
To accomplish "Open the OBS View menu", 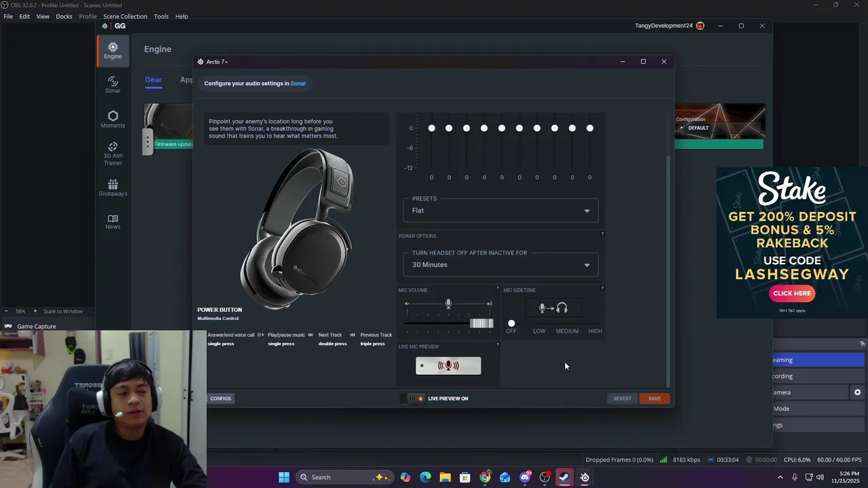I will click(x=43, y=16).
